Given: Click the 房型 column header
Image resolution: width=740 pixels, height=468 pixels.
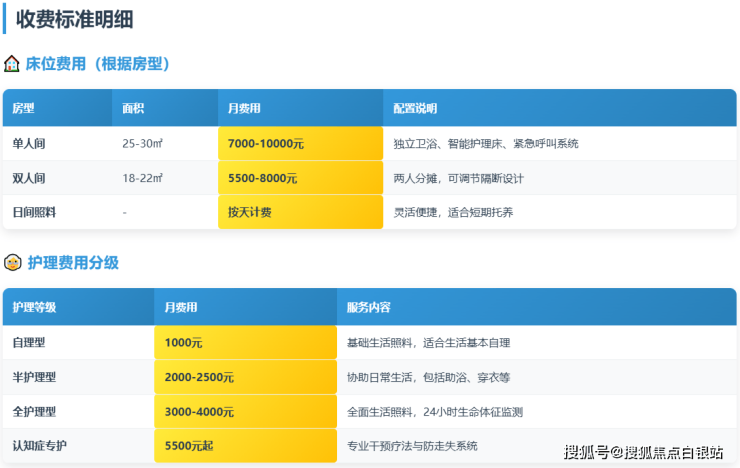Looking at the screenshot, I should click(x=23, y=108).
